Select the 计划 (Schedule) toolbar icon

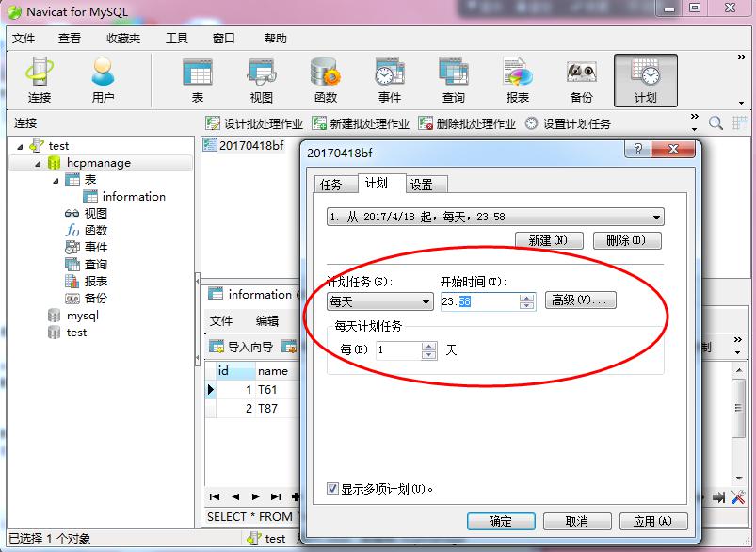(x=646, y=80)
